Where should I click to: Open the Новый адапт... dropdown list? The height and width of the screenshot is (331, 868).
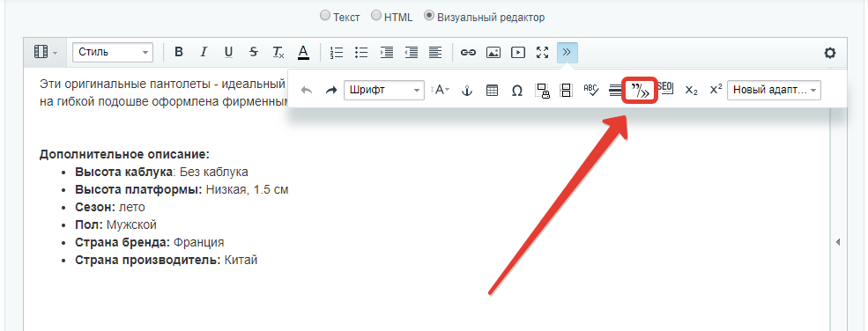[x=774, y=90]
